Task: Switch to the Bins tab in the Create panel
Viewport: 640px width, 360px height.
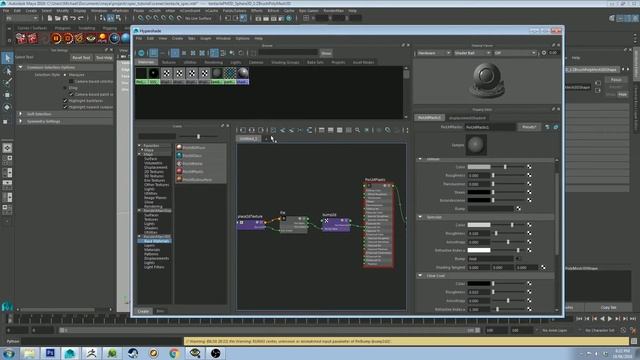Action: 160,311
